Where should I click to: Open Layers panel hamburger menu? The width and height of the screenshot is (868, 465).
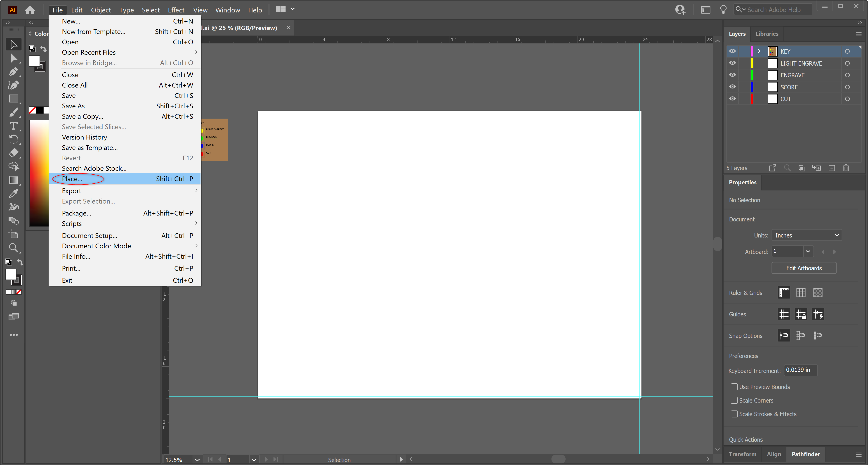(x=858, y=34)
